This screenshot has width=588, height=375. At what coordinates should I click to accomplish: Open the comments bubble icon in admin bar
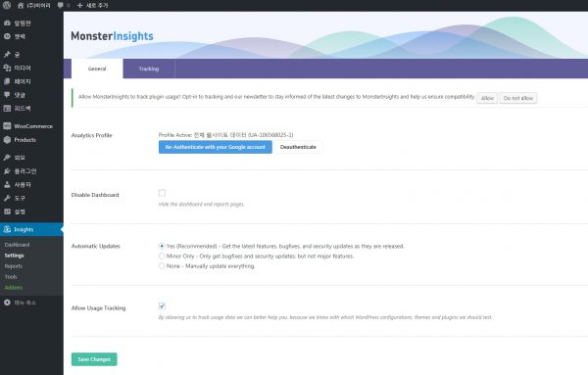(x=61, y=5)
